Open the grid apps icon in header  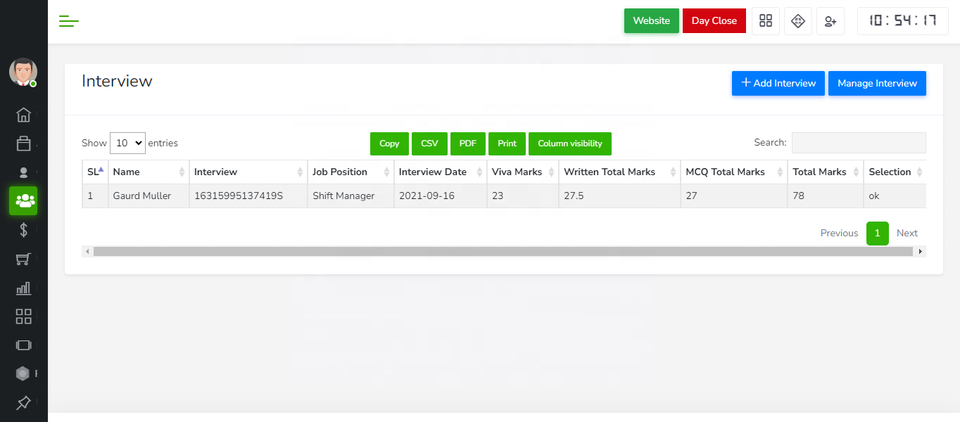(x=765, y=21)
